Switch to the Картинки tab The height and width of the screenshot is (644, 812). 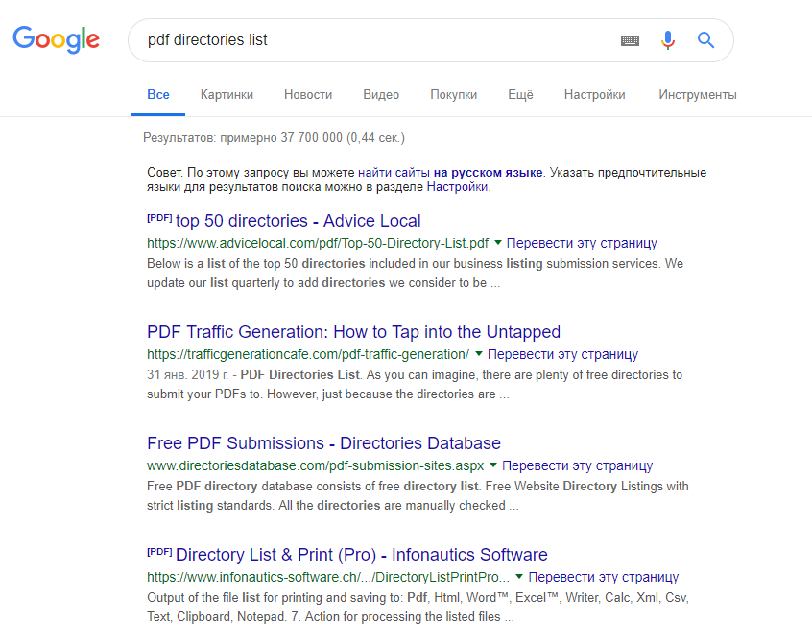[227, 95]
